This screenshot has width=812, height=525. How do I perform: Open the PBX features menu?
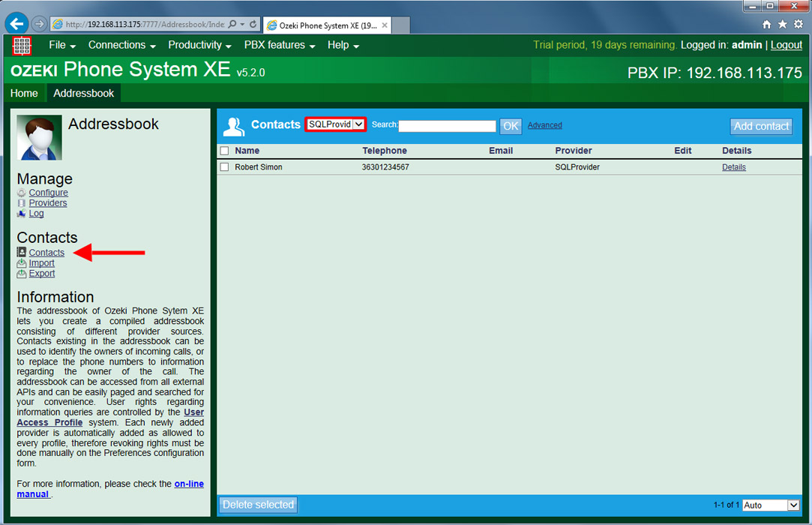pyautogui.click(x=280, y=45)
